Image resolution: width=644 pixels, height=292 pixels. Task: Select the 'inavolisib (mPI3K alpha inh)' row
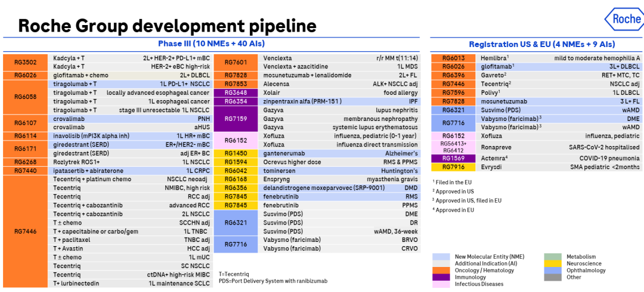click(x=131, y=136)
